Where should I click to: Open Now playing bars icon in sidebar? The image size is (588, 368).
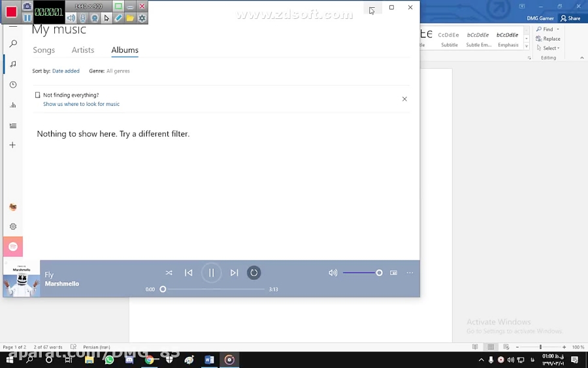click(x=13, y=105)
